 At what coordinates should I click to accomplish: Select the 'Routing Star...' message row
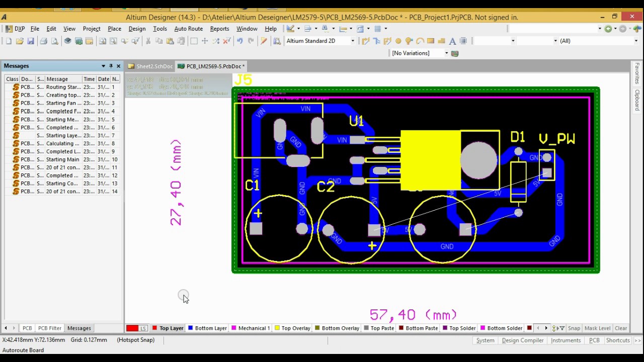click(x=62, y=87)
